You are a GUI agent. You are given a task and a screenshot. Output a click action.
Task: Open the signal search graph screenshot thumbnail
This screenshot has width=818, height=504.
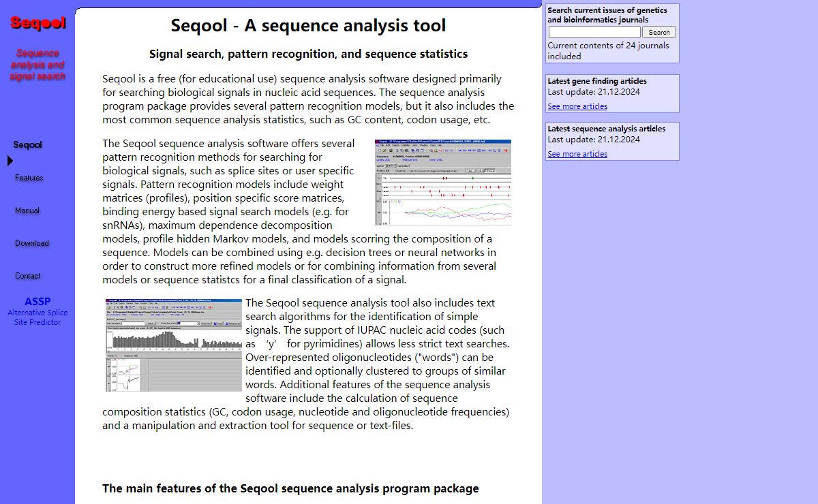443,183
